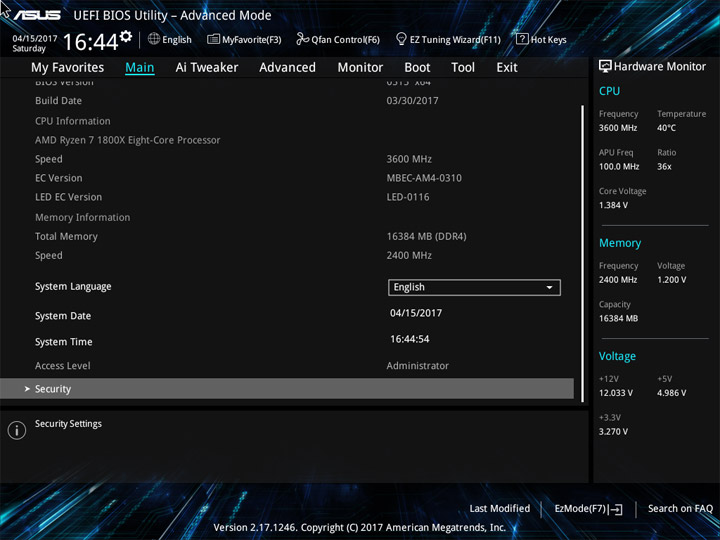Click MyFavorite(F3) label

[252, 39]
